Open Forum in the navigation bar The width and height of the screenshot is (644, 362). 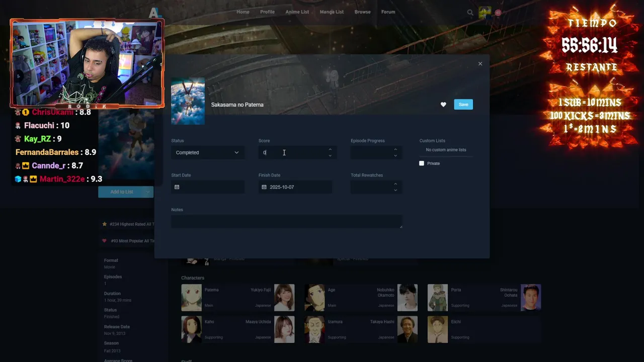(388, 12)
